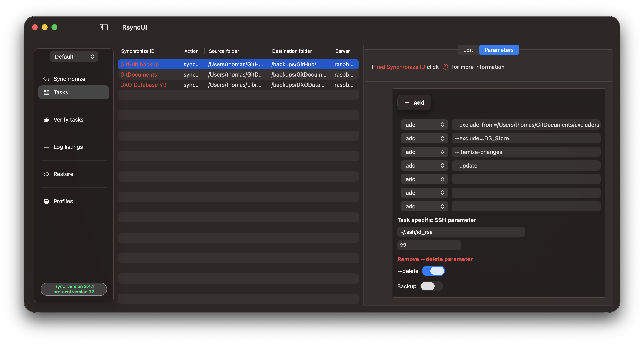
Task: Open add dropdown beside --itemize-changes parameter
Action: (x=424, y=152)
